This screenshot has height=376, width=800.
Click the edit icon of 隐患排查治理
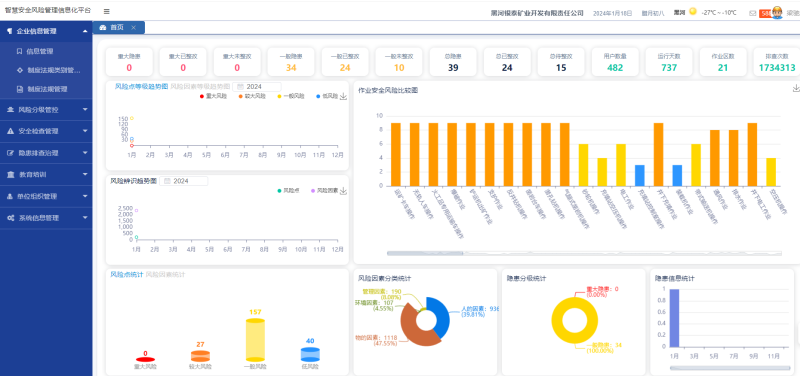pyautogui.click(x=10, y=153)
